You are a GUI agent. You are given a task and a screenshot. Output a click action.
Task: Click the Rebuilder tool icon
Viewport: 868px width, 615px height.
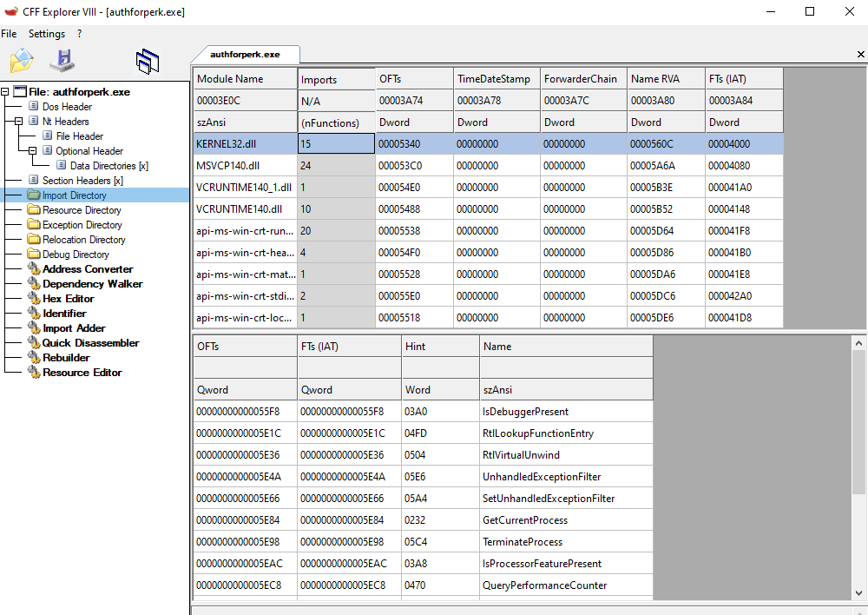coord(34,358)
